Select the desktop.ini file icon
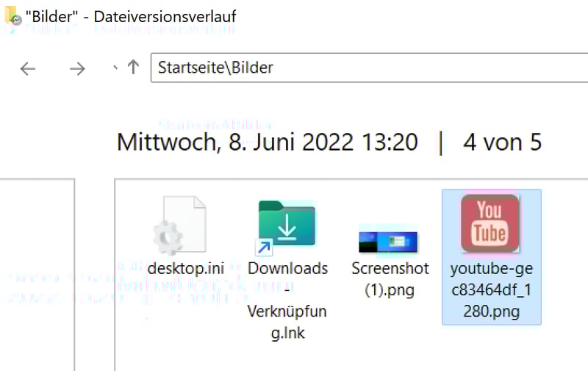Image resolution: width=588 pixels, height=371 pixels. click(179, 226)
